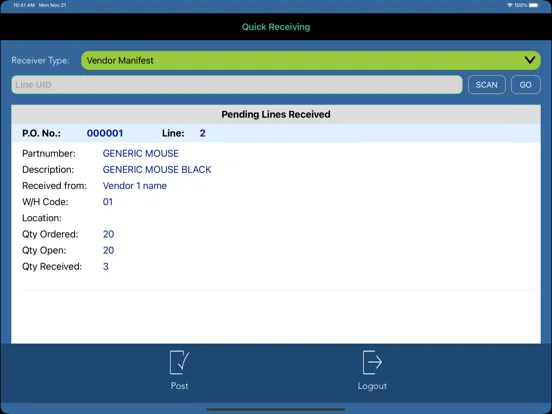Tap the battery icon in status bar
Viewport: 552px width, 414px height.
pos(534,5)
